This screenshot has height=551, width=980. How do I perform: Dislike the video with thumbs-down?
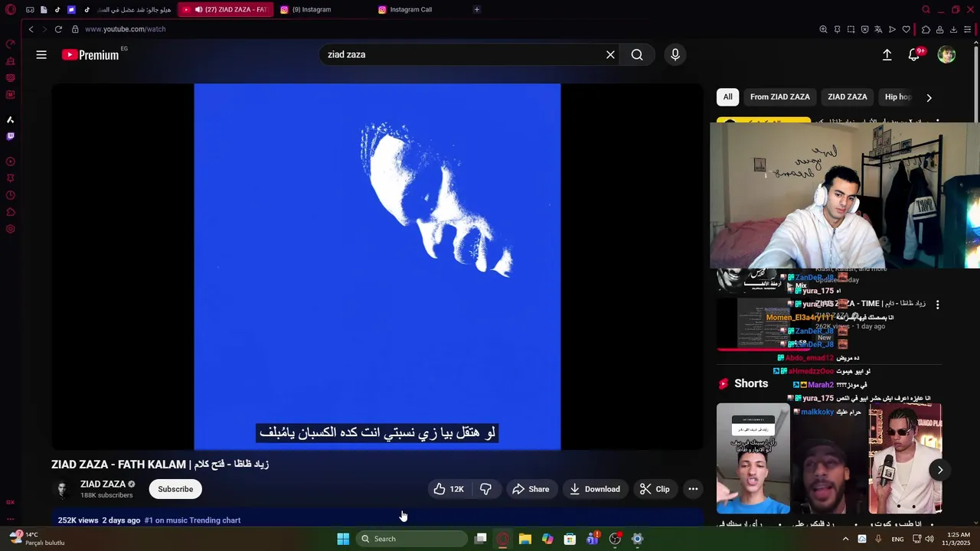(x=485, y=489)
